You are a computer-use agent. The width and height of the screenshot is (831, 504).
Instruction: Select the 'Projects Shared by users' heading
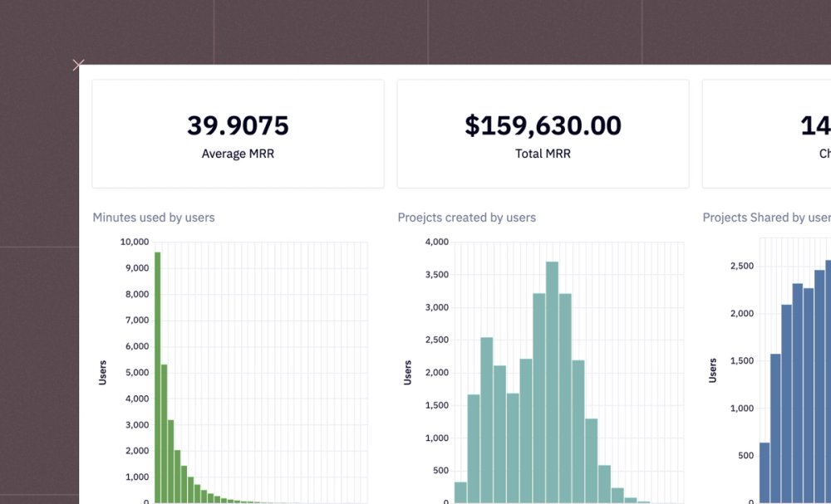pos(765,218)
